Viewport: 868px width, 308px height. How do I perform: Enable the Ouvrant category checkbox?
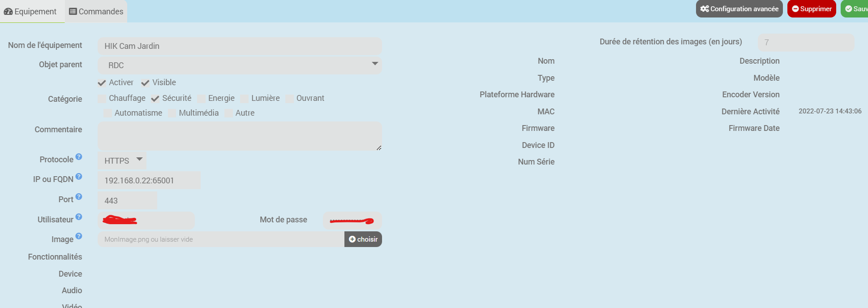290,99
